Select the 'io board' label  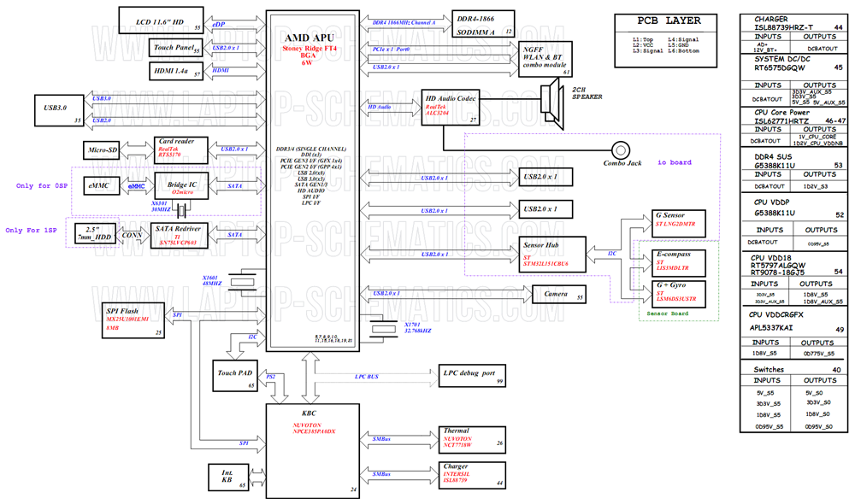[674, 162]
